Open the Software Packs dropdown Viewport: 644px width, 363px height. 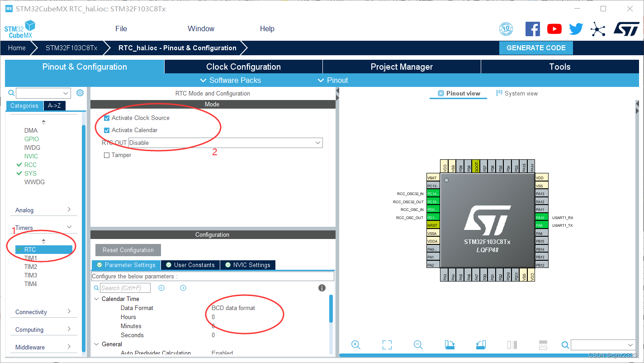tap(230, 80)
